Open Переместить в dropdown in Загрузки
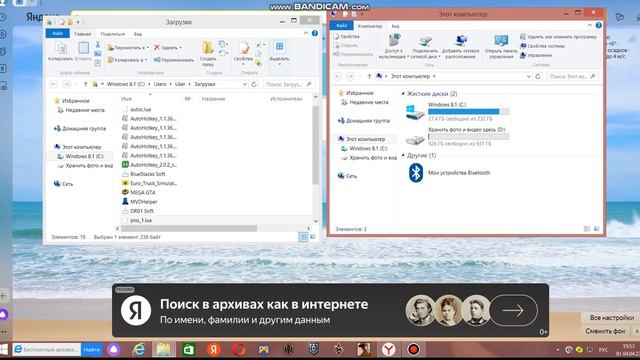The width and height of the screenshot is (640, 360). tap(128, 48)
